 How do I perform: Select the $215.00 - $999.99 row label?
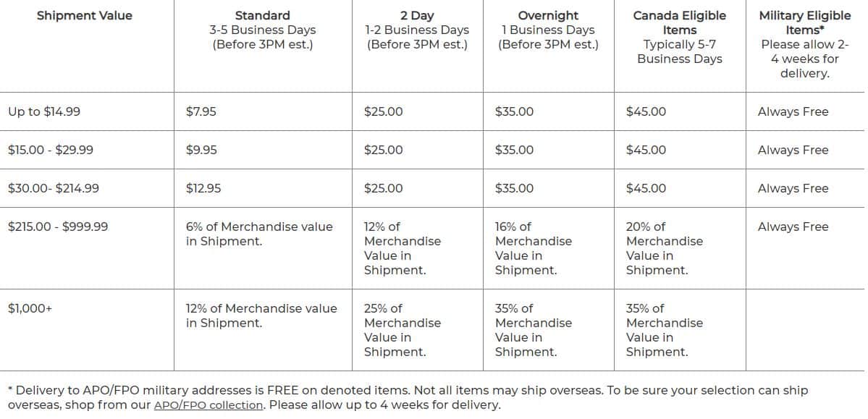coord(58,227)
